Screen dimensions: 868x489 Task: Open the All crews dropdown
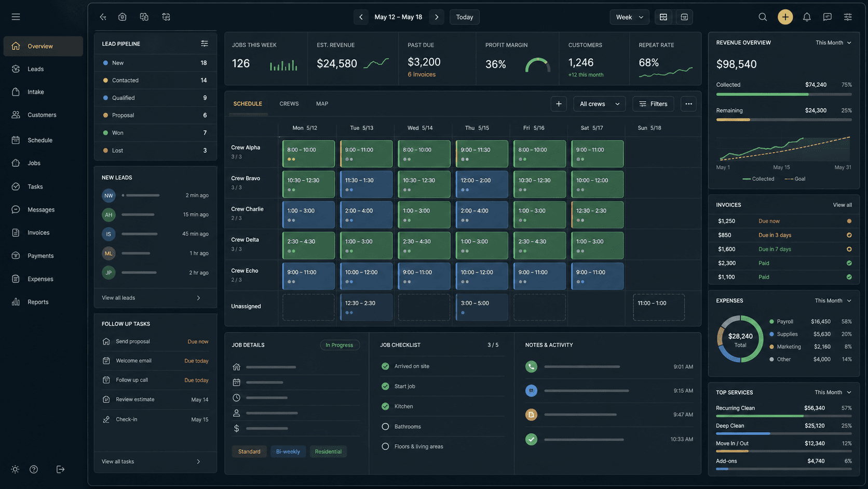point(599,104)
